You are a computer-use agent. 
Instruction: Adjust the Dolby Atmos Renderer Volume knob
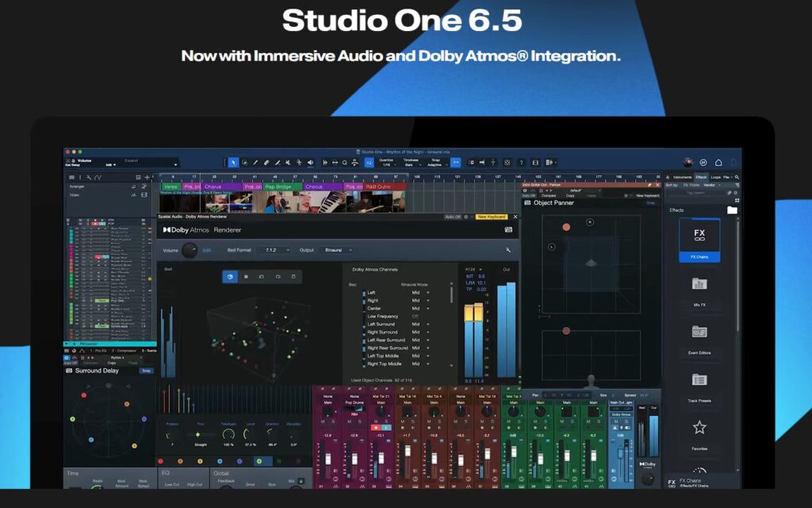coord(190,251)
